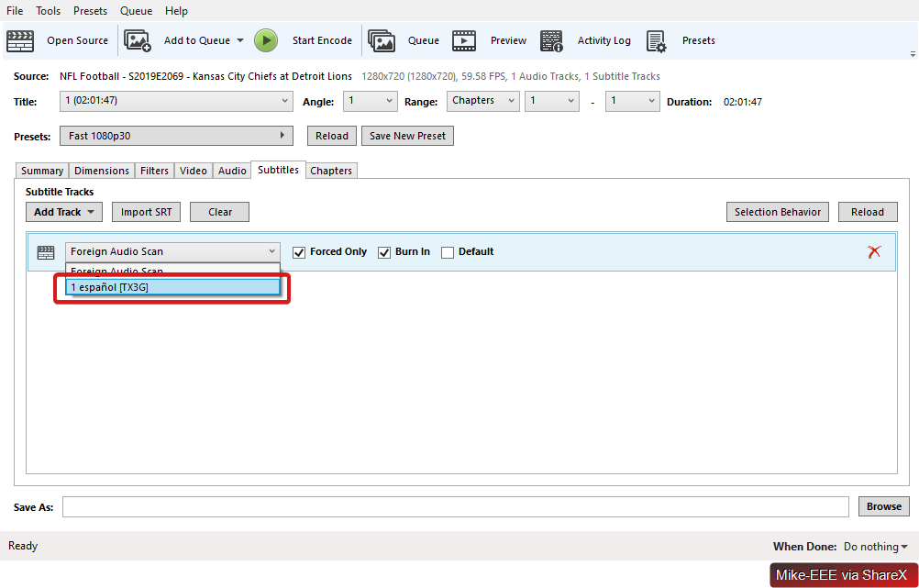Uncheck the Forced Only checkbox

[x=299, y=252]
